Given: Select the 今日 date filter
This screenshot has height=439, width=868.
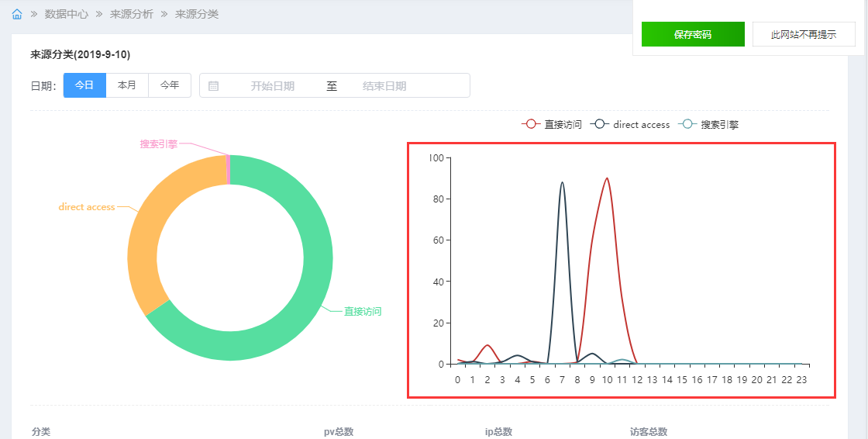Looking at the screenshot, I should (84, 85).
